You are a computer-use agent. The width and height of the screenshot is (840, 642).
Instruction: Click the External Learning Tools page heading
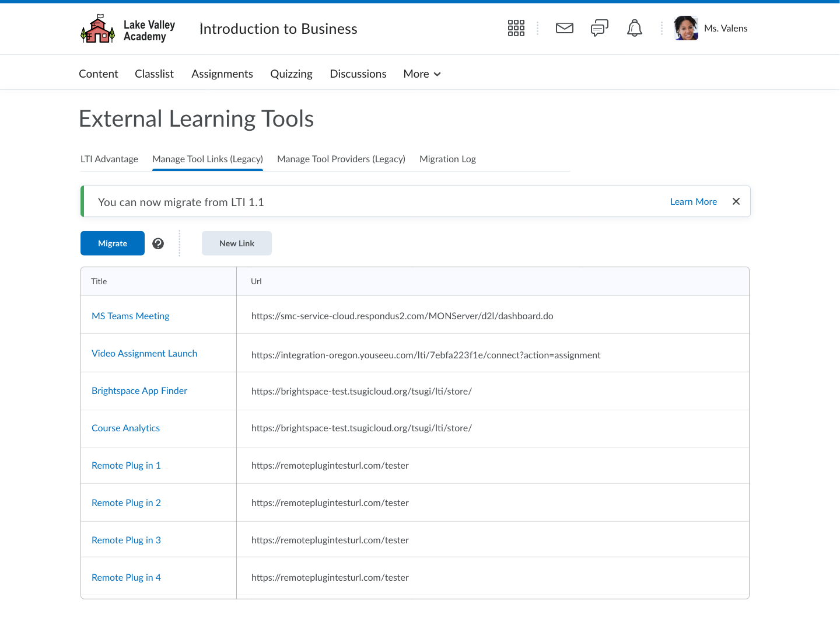click(x=197, y=119)
